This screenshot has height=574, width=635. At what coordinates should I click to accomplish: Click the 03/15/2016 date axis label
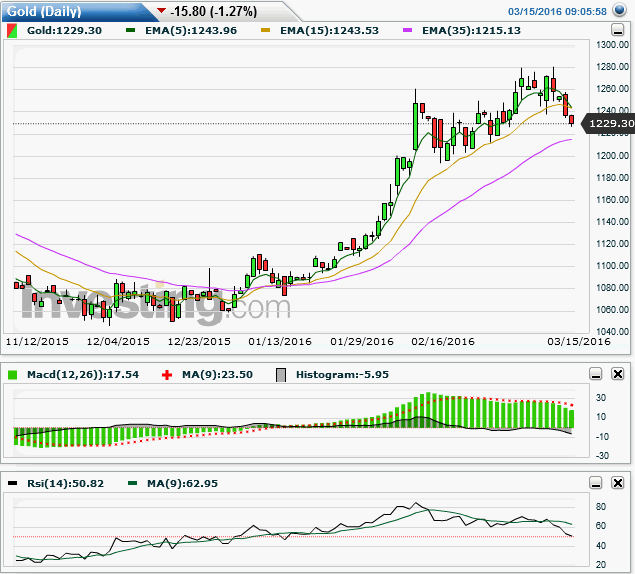pyautogui.click(x=579, y=341)
